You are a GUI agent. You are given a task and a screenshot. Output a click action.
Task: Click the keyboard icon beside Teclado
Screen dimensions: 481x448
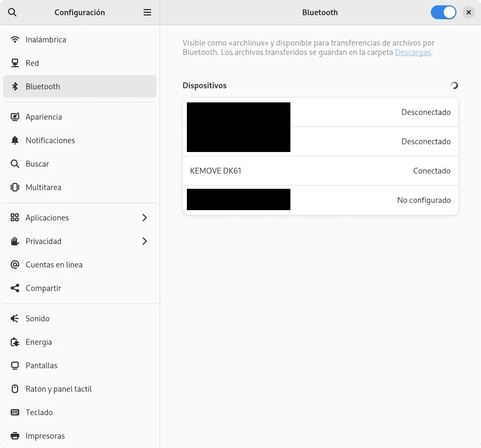tap(15, 412)
